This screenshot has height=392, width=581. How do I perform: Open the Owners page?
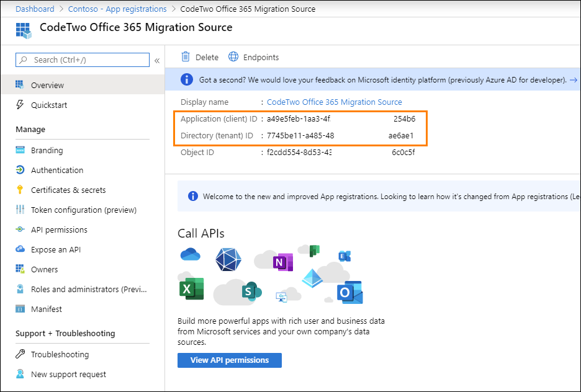83,269
